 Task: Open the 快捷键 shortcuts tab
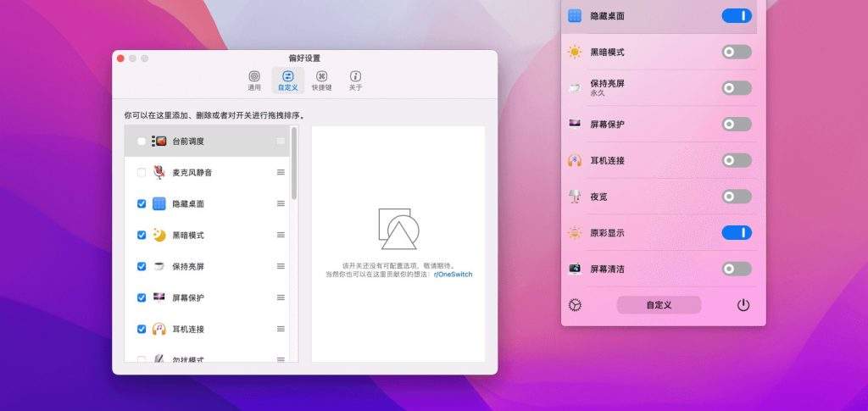pos(321,81)
